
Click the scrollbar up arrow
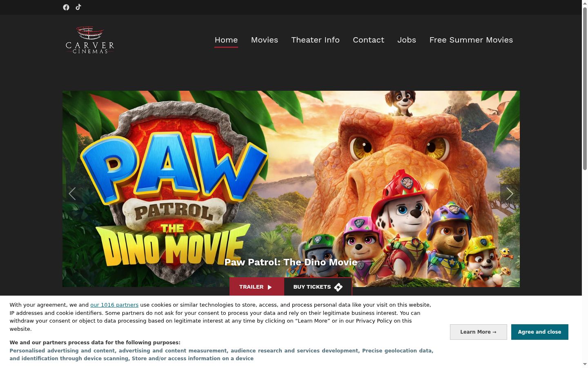(x=585, y=3)
